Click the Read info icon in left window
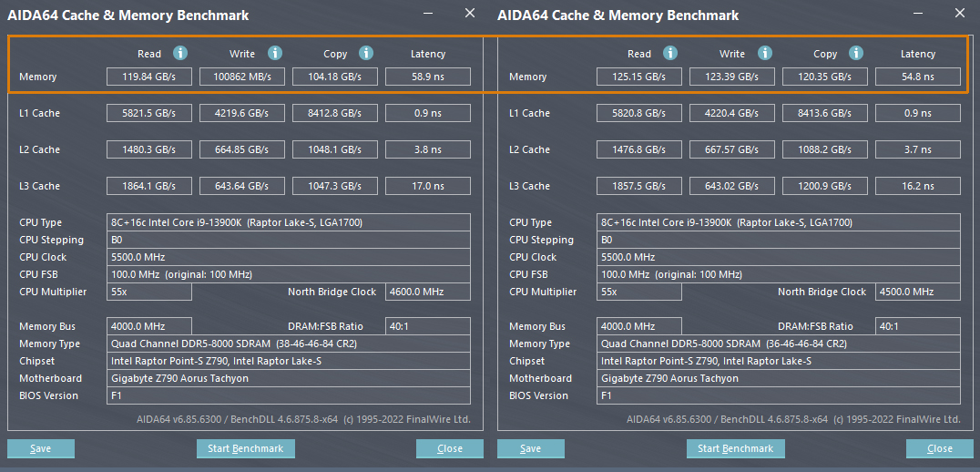This screenshot has width=980, height=472. pyautogui.click(x=180, y=54)
